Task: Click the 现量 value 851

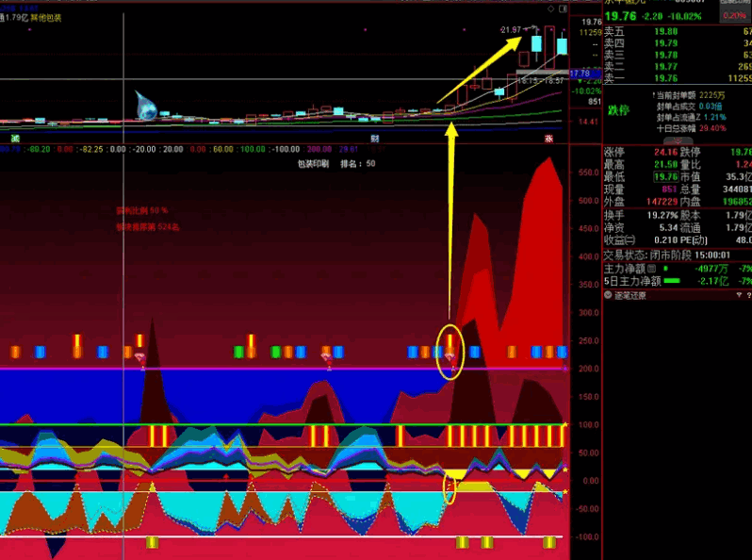Action: (669, 189)
